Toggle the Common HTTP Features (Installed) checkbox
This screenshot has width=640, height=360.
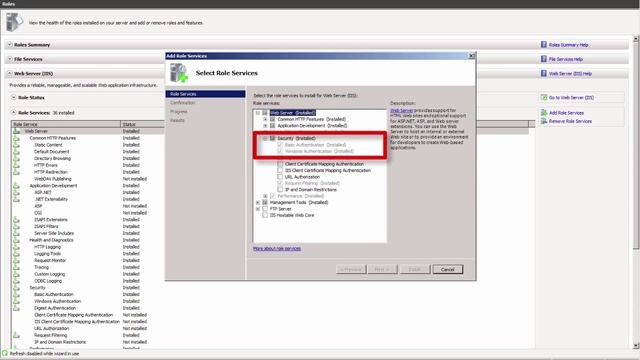coord(273,119)
